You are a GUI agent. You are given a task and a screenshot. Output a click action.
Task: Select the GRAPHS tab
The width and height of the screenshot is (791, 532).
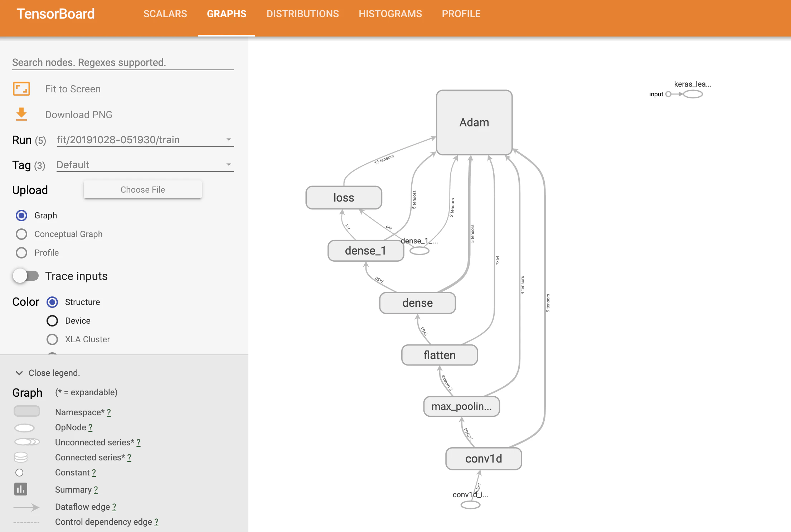point(227,14)
